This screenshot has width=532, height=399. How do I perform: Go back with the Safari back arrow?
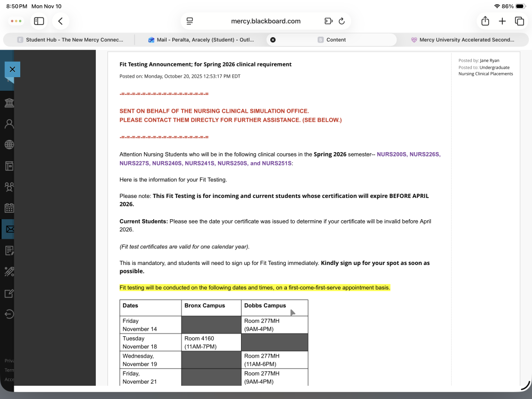point(61,21)
